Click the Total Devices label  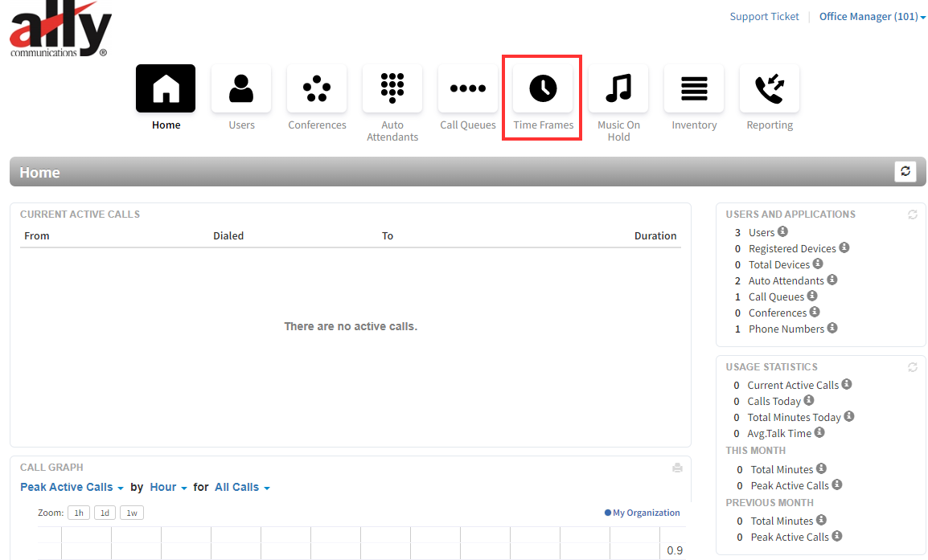point(779,264)
